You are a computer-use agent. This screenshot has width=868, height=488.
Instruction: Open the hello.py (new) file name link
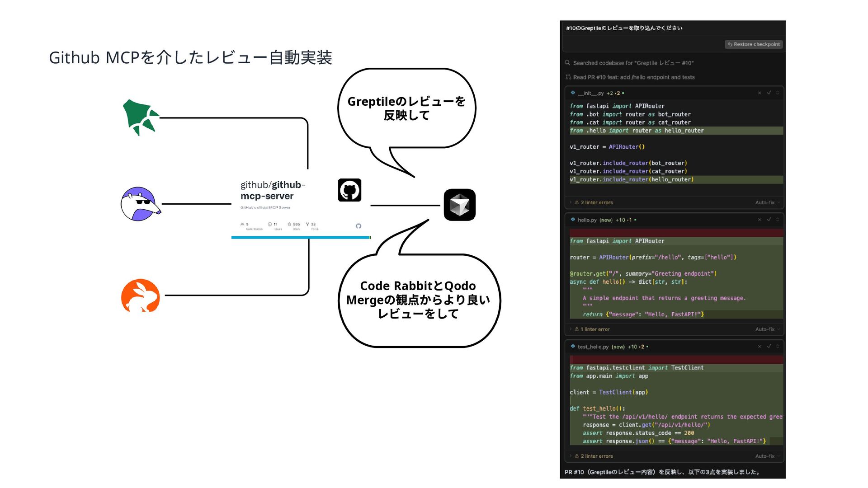click(x=595, y=220)
